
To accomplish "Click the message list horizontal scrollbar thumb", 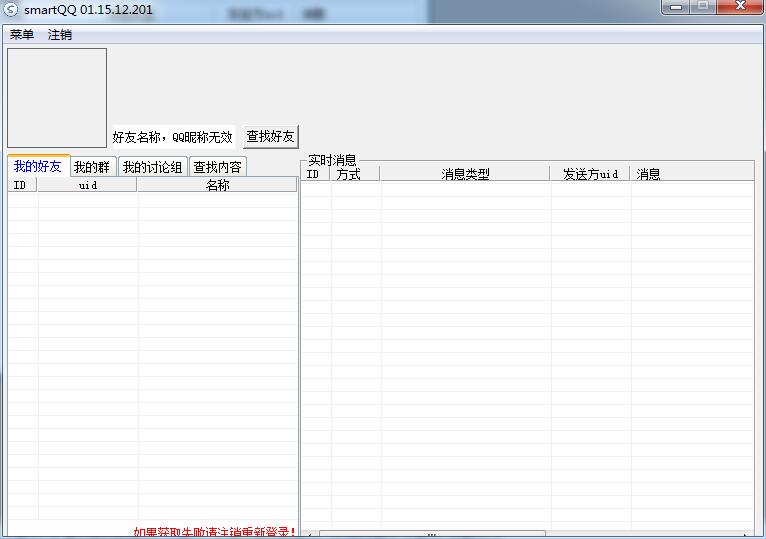I will click(432, 534).
